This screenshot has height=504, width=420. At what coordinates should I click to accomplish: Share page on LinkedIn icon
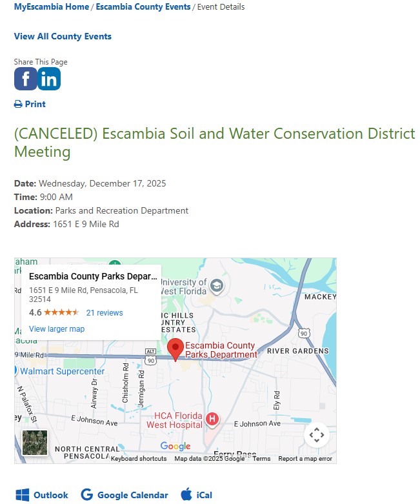49,79
